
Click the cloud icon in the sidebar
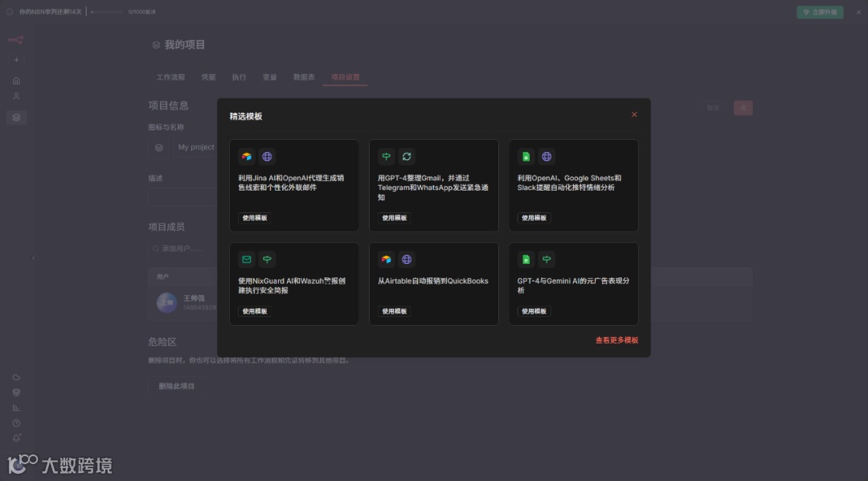(x=16, y=377)
